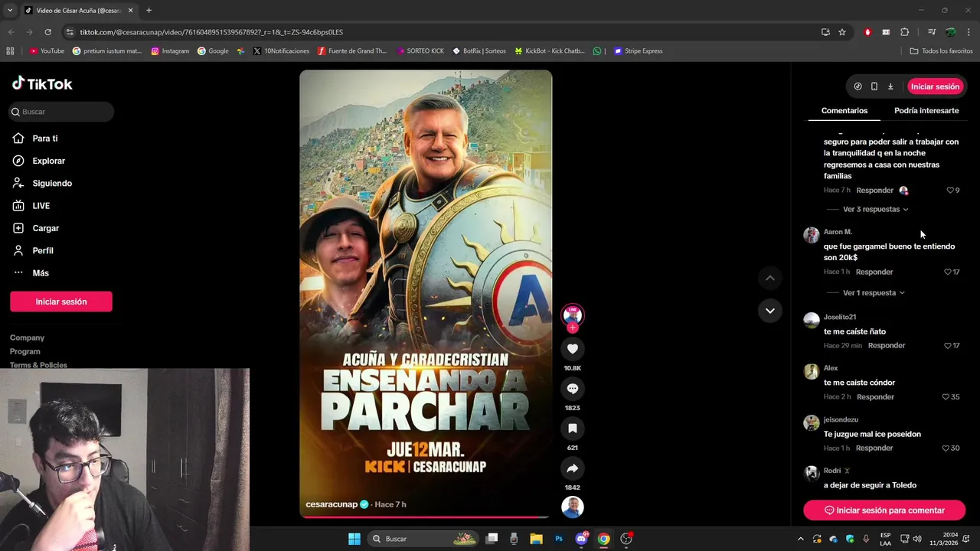
Task: Click the phone app icon in the top pill
Action: [874, 86]
